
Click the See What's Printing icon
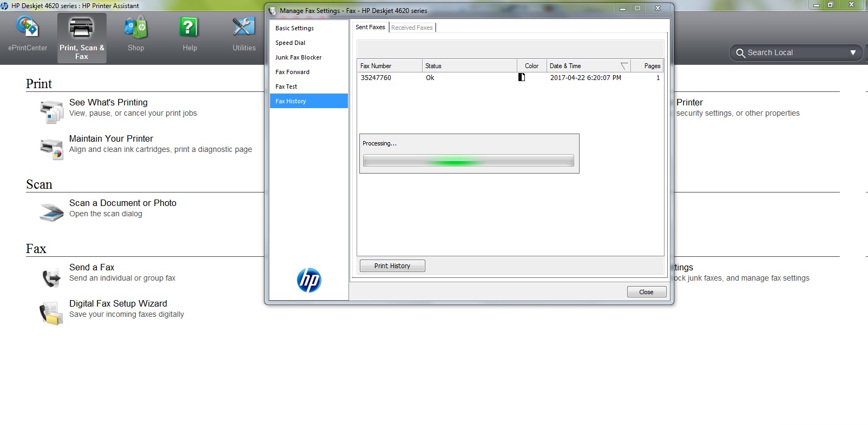51,112
